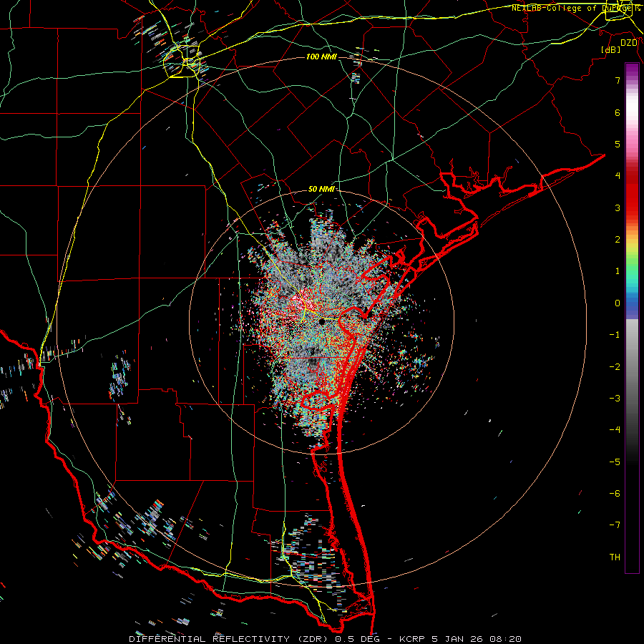Click the 3 value on the dB scale

coord(618,208)
